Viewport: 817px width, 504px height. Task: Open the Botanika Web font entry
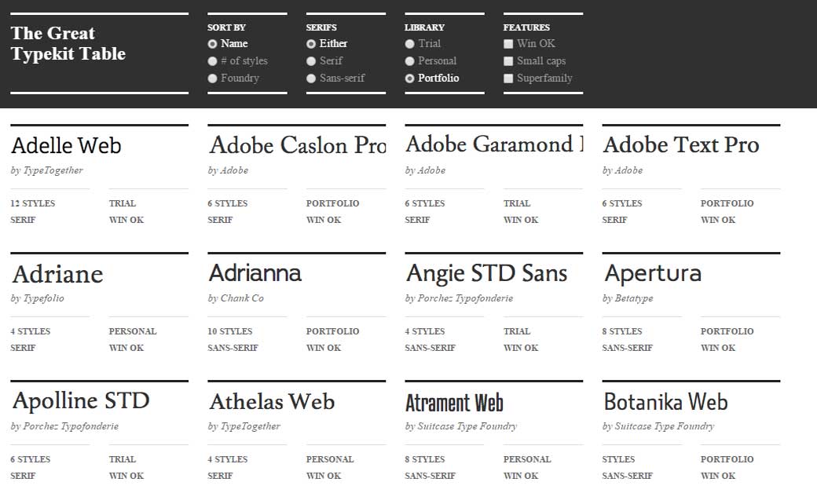point(666,401)
